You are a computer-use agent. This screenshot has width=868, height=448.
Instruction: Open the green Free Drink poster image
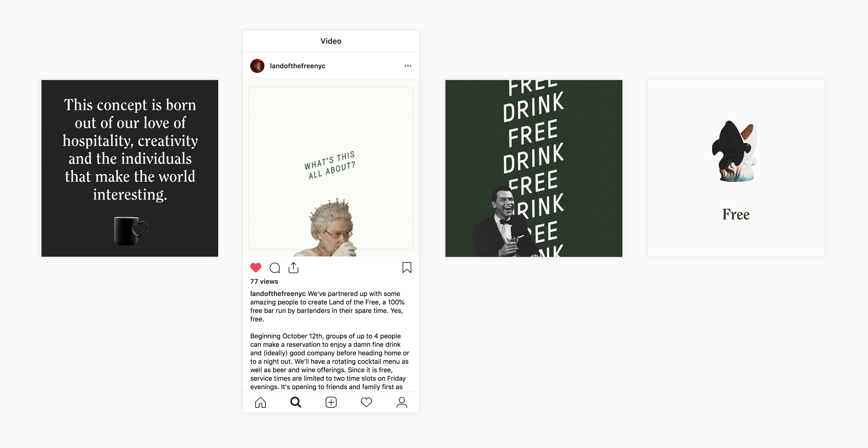(x=534, y=168)
